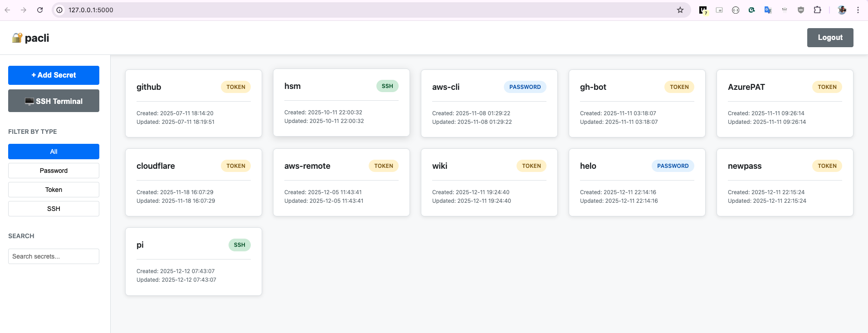Image resolution: width=868 pixels, height=333 pixels.
Task: Click the PASSWORD badge on helo
Action: click(x=673, y=166)
